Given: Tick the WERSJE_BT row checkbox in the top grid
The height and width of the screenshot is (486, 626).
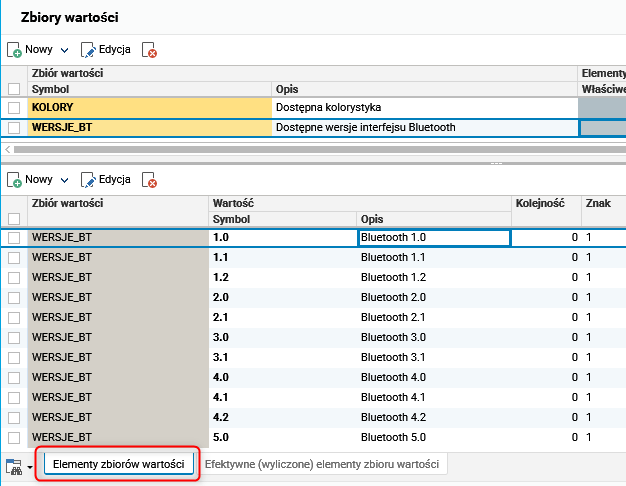Looking at the screenshot, I should pos(14,127).
